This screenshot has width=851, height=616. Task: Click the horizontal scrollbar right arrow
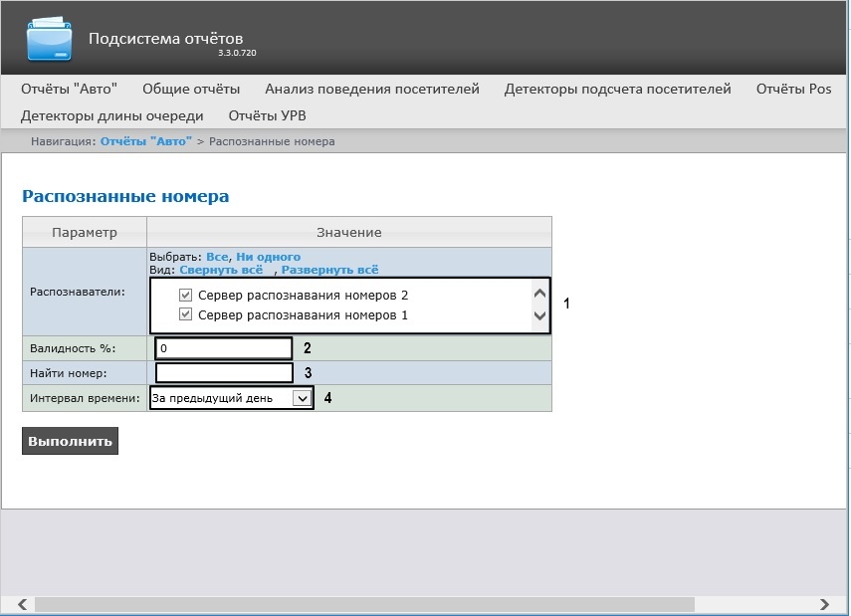pyautogui.click(x=824, y=604)
